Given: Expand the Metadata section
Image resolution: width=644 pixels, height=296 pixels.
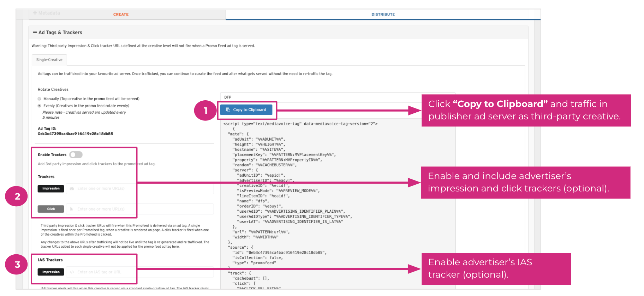Looking at the screenshot, I should (x=49, y=13).
